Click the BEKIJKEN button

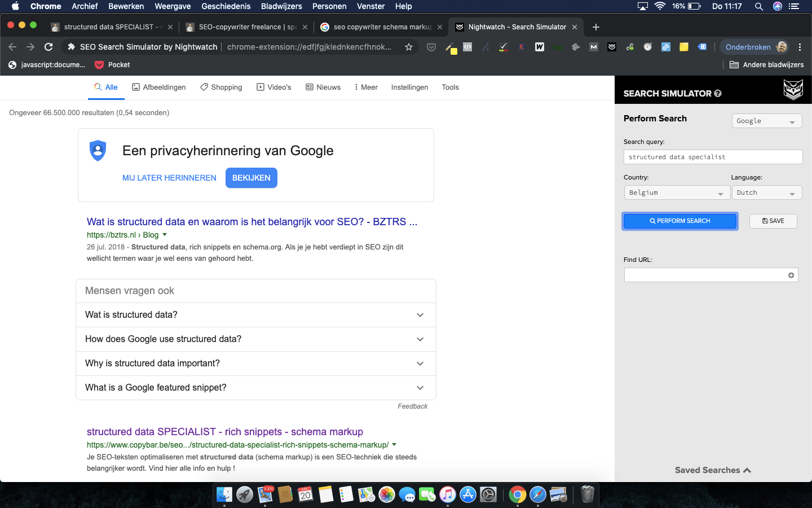(251, 178)
